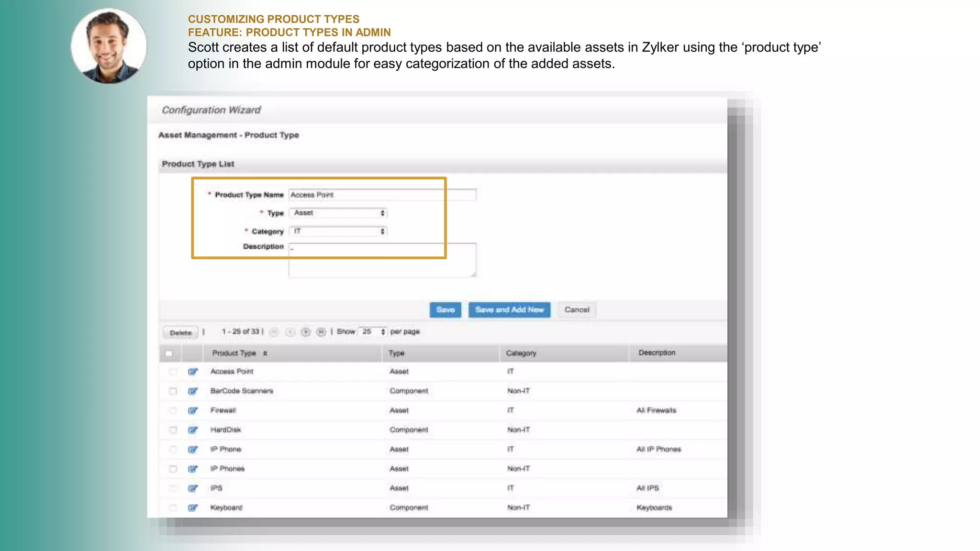This screenshot has height=551, width=980.
Task: Click the Type column header
Action: 397,353
